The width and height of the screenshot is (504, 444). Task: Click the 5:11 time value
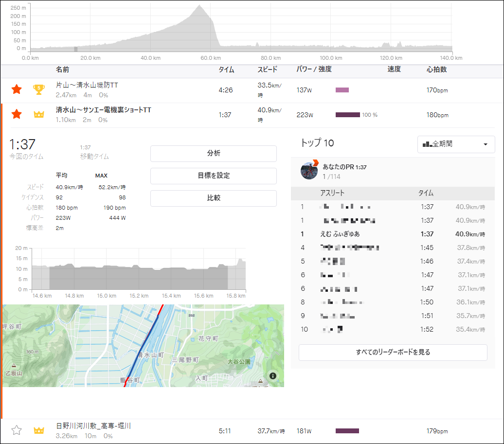click(x=225, y=431)
